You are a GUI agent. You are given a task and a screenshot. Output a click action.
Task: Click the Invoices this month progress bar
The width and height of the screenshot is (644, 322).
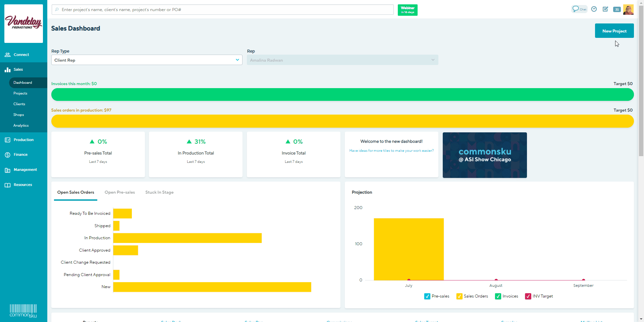342,94
